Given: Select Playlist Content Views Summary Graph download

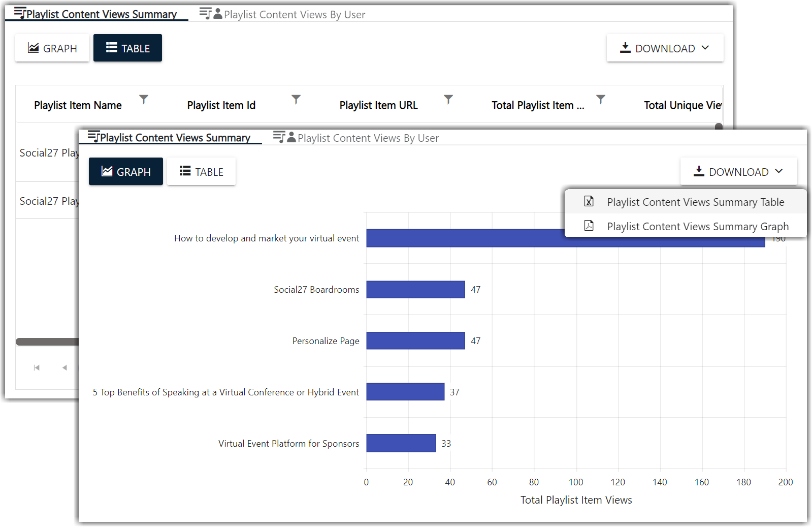Looking at the screenshot, I should pyautogui.click(x=697, y=227).
